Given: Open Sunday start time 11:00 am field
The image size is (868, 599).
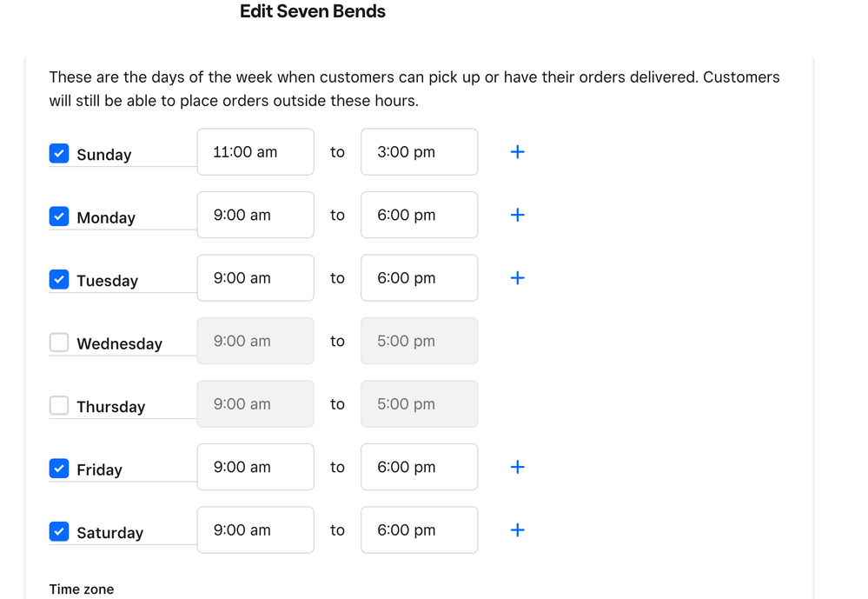Looking at the screenshot, I should 255,152.
